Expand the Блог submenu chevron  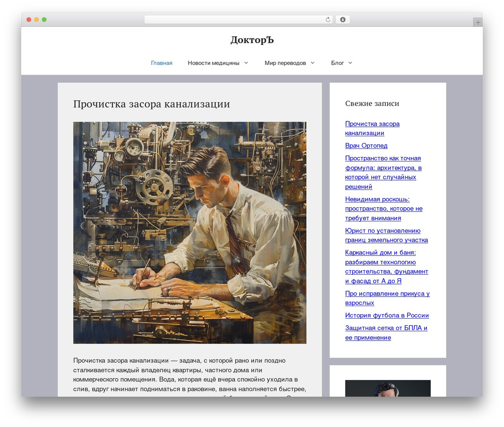coord(350,63)
